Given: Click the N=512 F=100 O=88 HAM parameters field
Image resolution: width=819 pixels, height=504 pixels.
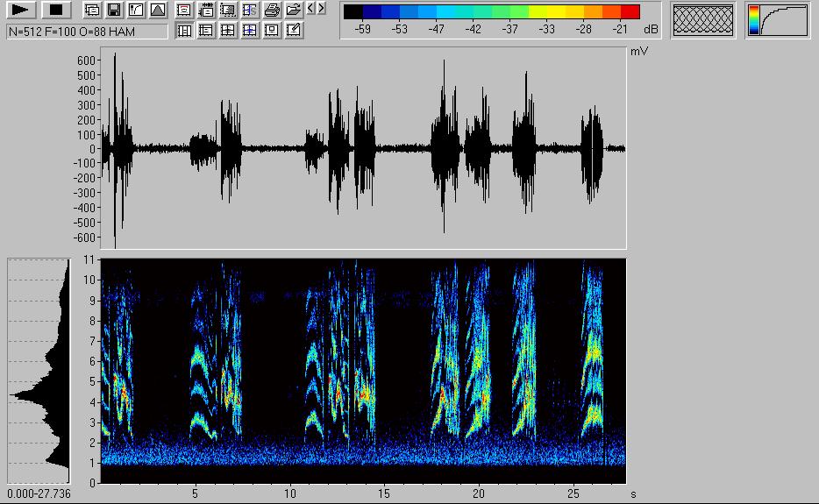Looking at the screenshot, I should point(86,32).
